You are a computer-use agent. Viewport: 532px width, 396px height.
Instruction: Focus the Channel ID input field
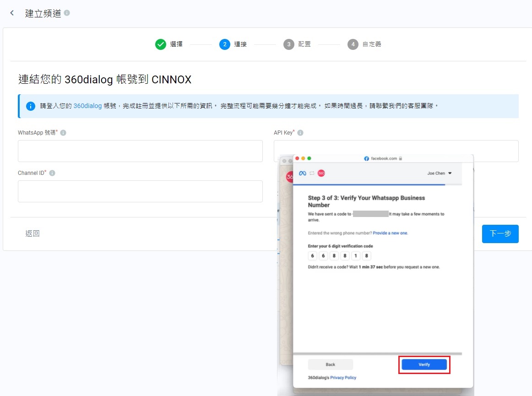pyautogui.click(x=140, y=191)
